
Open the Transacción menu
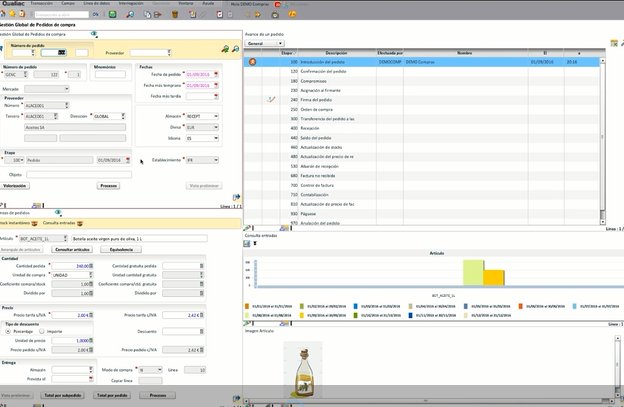(42, 3)
